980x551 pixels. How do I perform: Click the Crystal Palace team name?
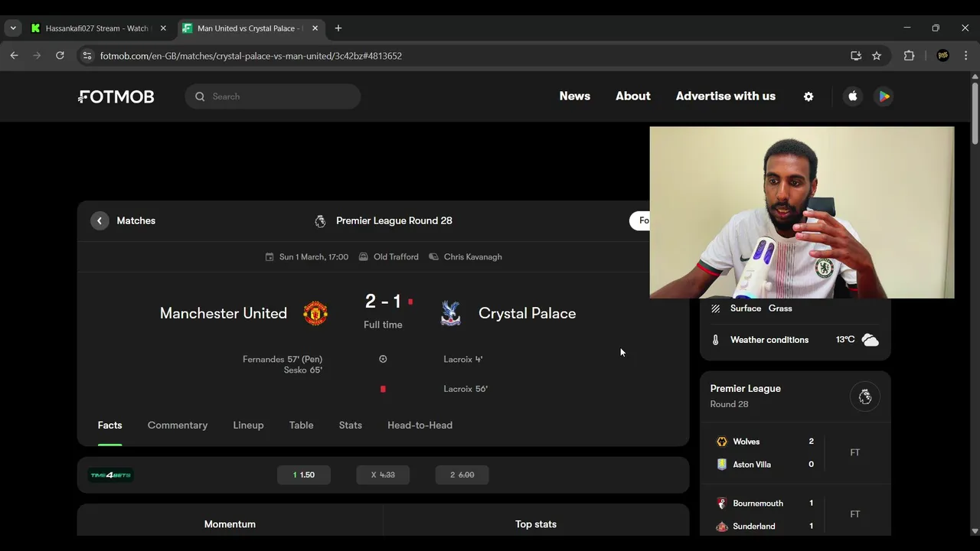coord(527,313)
